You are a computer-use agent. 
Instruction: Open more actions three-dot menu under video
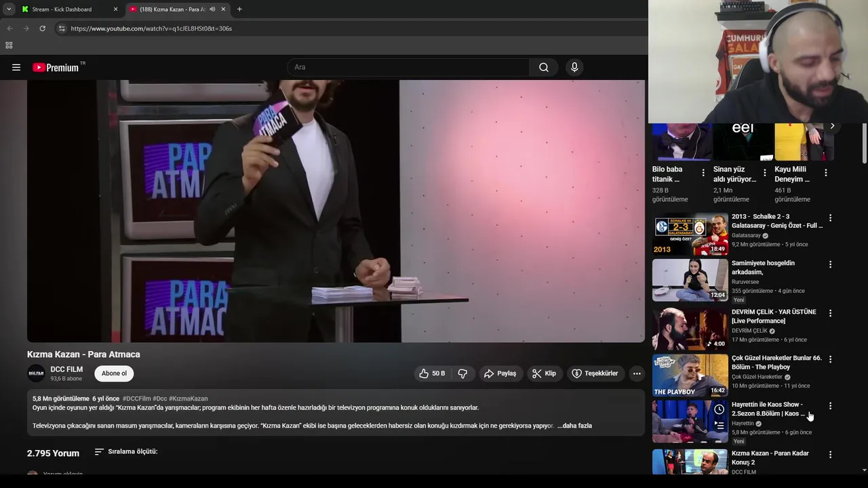coord(637,373)
